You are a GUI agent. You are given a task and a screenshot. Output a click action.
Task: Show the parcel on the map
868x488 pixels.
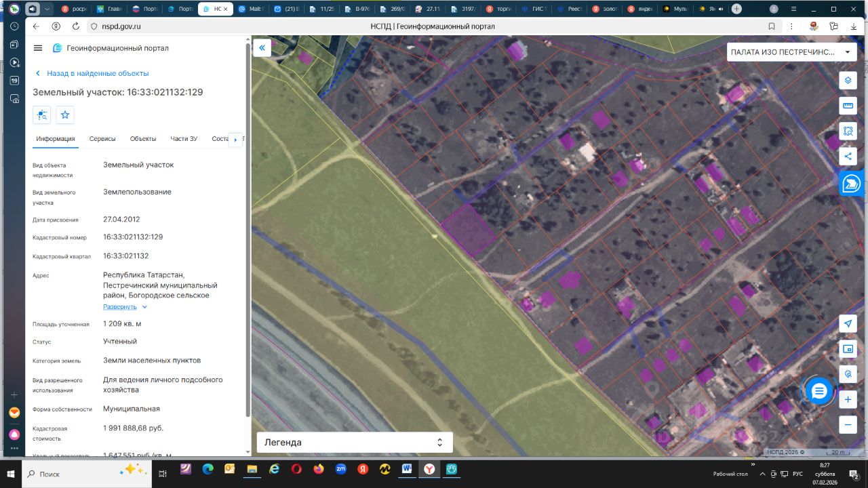click(42, 115)
